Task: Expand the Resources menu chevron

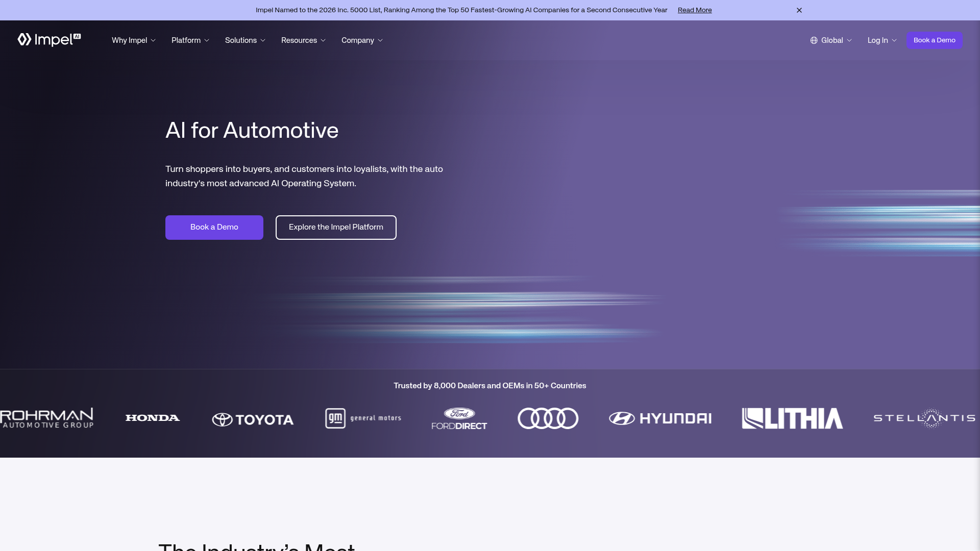Action: point(323,40)
